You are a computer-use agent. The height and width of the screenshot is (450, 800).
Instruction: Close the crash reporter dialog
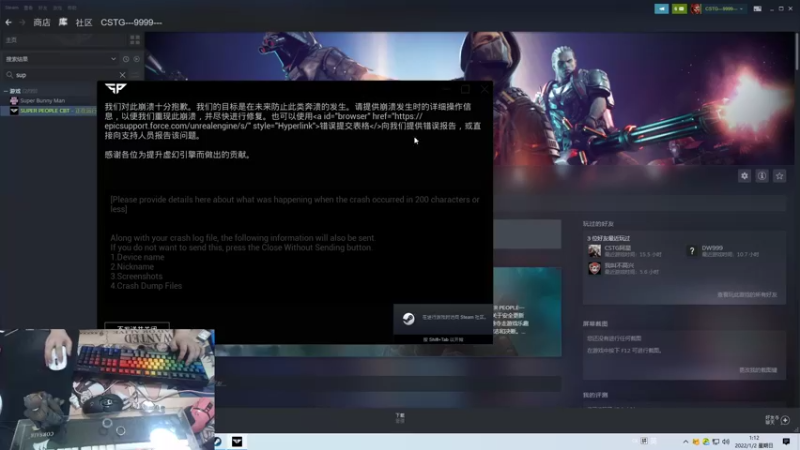(x=484, y=89)
